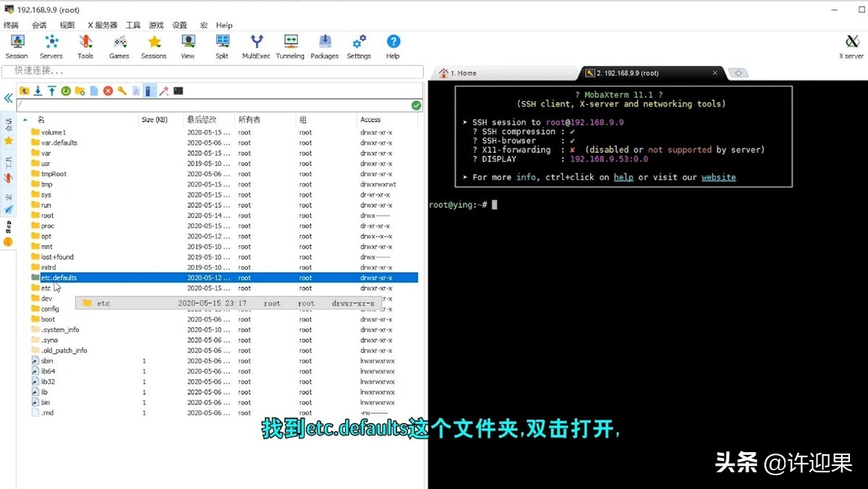The image size is (868, 489).
Task: Click the SFTP upload arrow icon
Action: click(52, 91)
